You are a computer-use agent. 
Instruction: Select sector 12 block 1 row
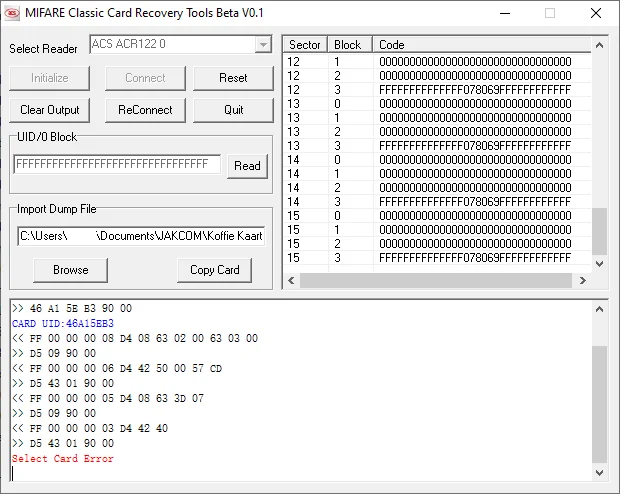[437, 62]
